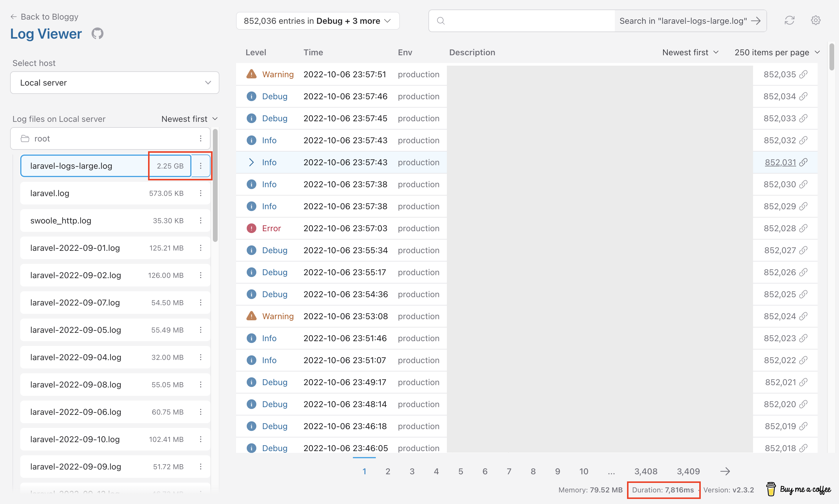Change entries sort Newest first dropdown

[690, 52]
